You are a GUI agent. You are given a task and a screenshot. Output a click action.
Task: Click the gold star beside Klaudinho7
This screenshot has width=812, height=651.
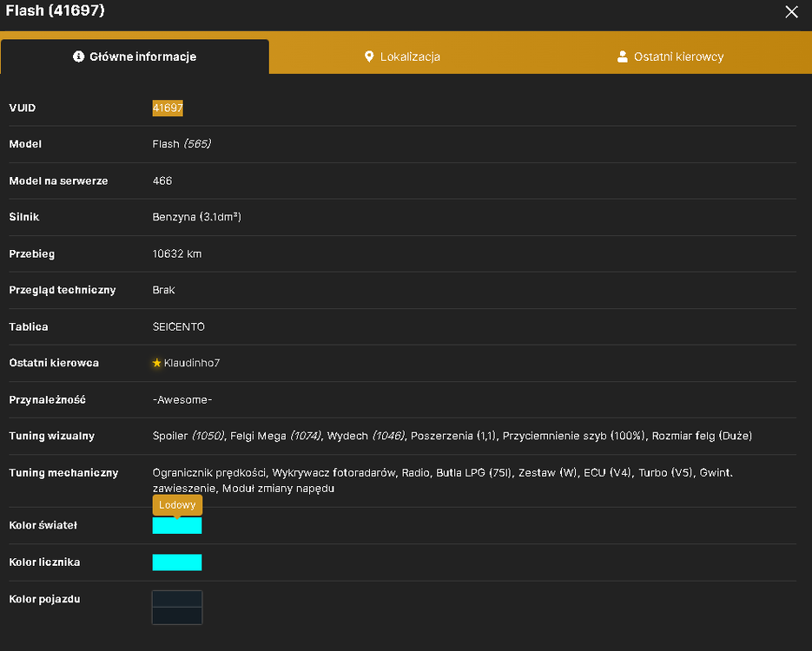157,363
